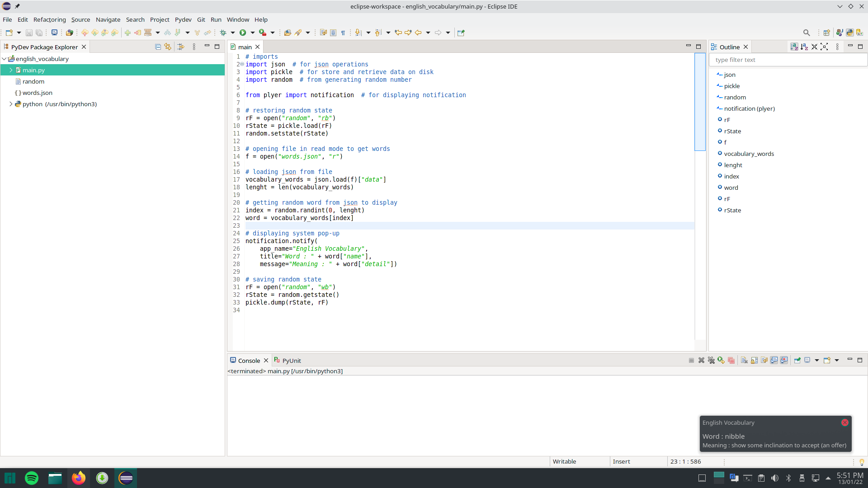This screenshot has height=488, width=868.
Task: Click the green Run button in toolbar
Action: pyautogui.click(x=243, y=33)
